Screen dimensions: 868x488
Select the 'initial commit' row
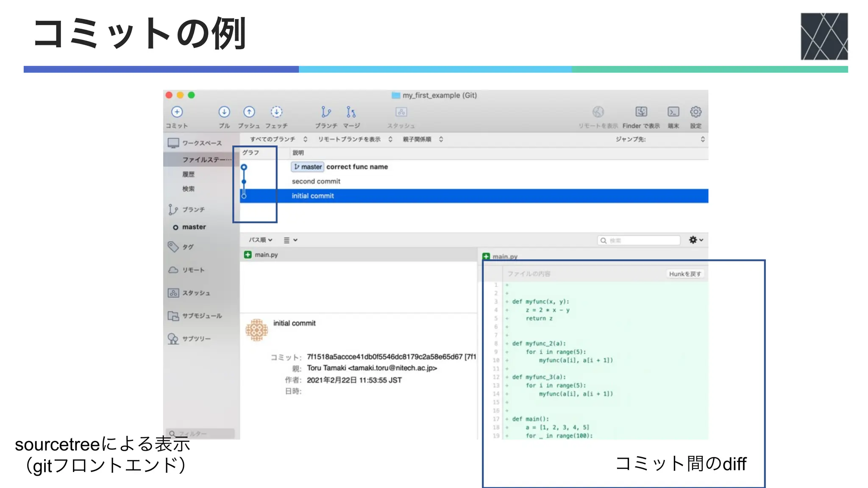pos(474,196)
